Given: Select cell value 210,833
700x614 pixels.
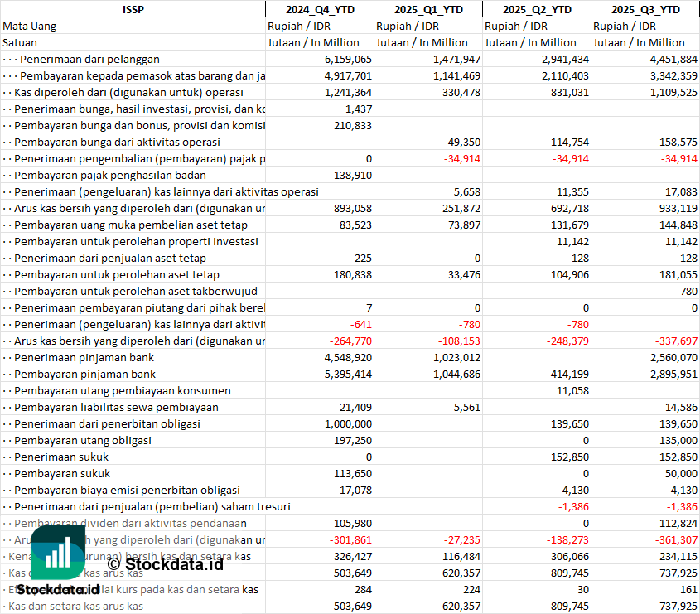Looking at the screenshot, I should 353,125.
